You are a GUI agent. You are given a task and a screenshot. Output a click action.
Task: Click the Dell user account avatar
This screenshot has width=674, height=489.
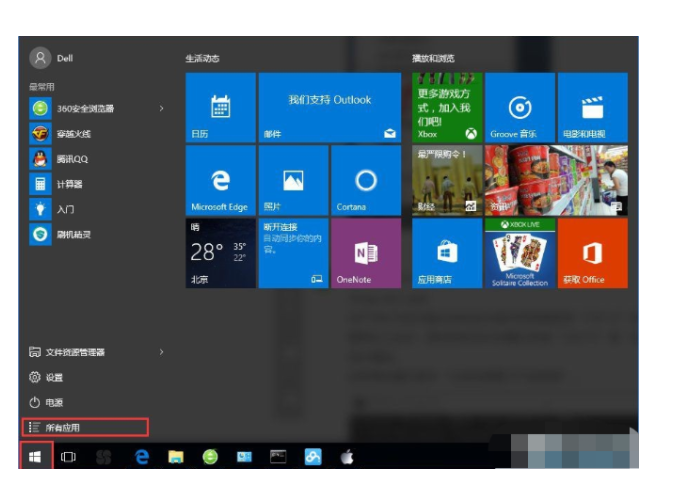tap(40, 58)
